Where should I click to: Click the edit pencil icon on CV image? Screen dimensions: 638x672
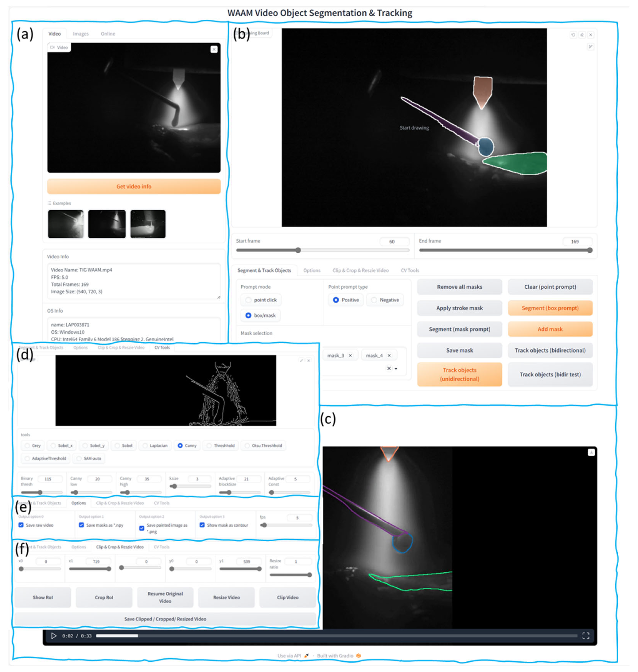[301, 360]
